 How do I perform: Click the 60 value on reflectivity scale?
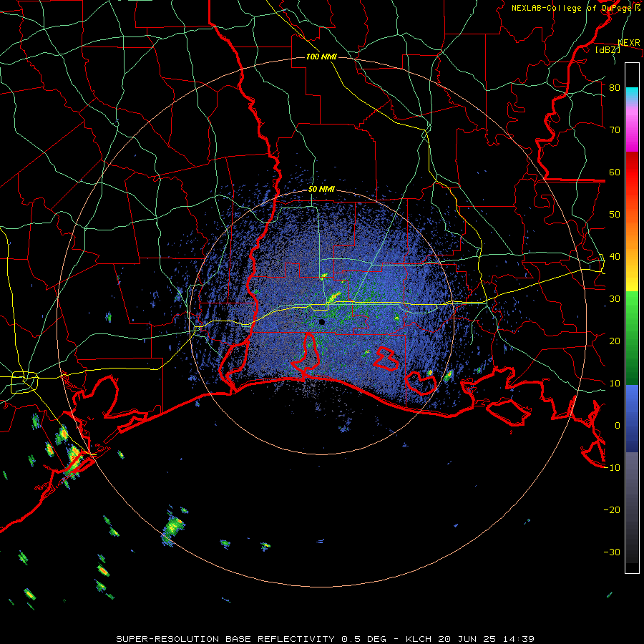coord(615,172)
